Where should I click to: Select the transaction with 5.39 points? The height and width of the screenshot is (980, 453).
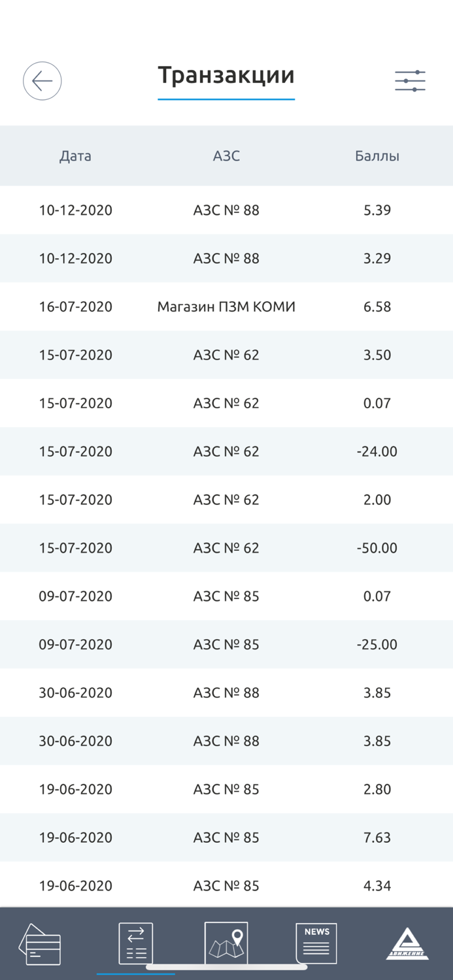pos(226,210)
